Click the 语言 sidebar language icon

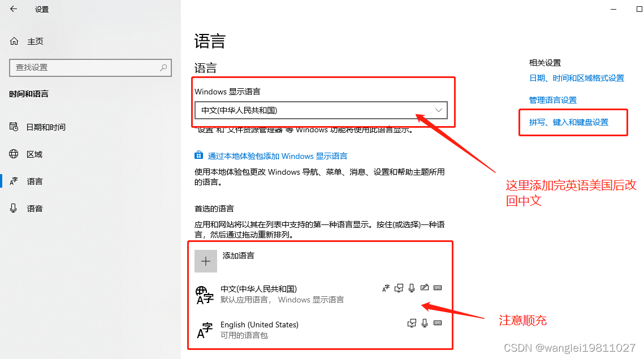[14, 181]
